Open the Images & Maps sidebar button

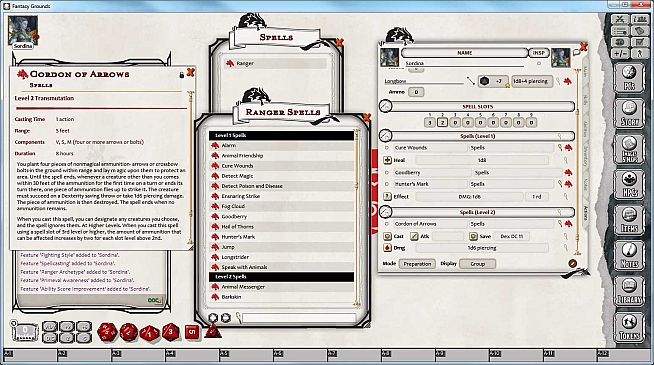coord(629,149)
